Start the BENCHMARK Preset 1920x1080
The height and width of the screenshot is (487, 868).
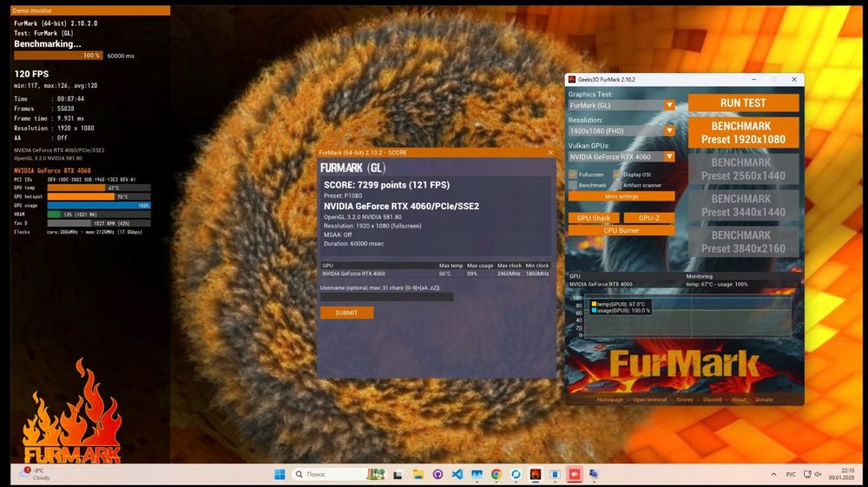744,133
